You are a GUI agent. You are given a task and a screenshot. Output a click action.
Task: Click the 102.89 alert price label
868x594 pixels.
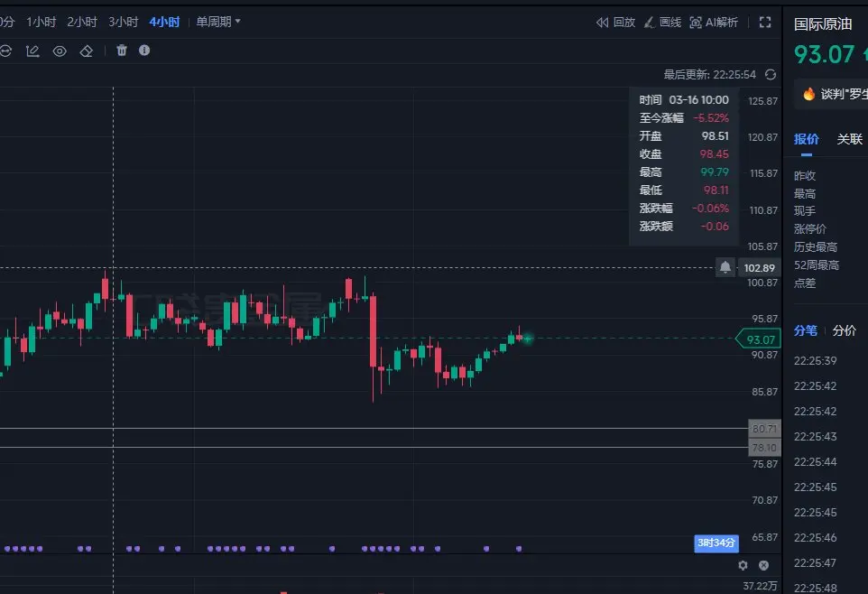(760, 268)
